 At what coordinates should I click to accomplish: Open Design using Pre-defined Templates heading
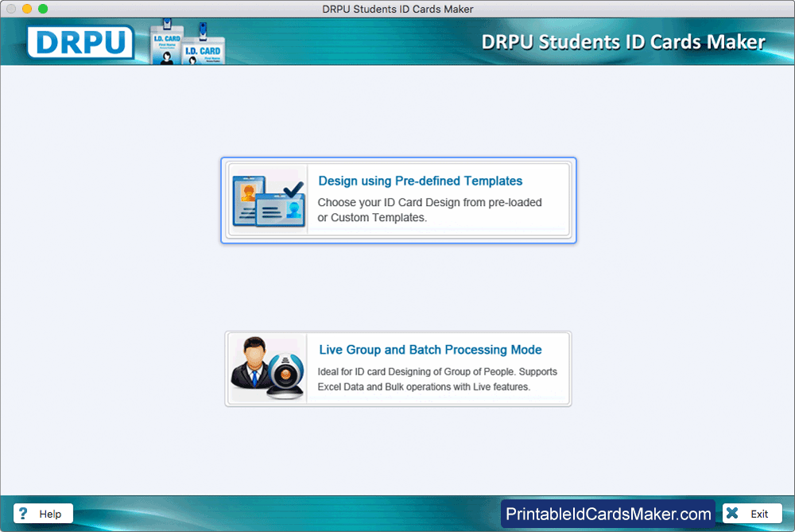[x=420, y=181]
